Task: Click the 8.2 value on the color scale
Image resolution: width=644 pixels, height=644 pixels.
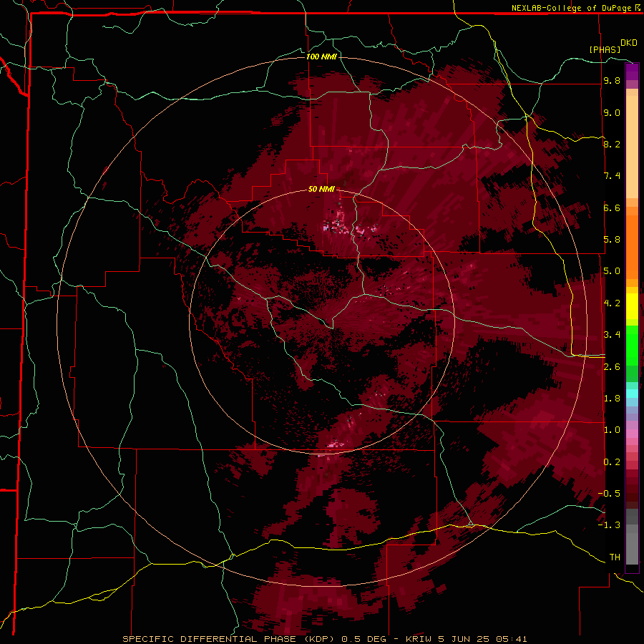Action: coord(612,144)
